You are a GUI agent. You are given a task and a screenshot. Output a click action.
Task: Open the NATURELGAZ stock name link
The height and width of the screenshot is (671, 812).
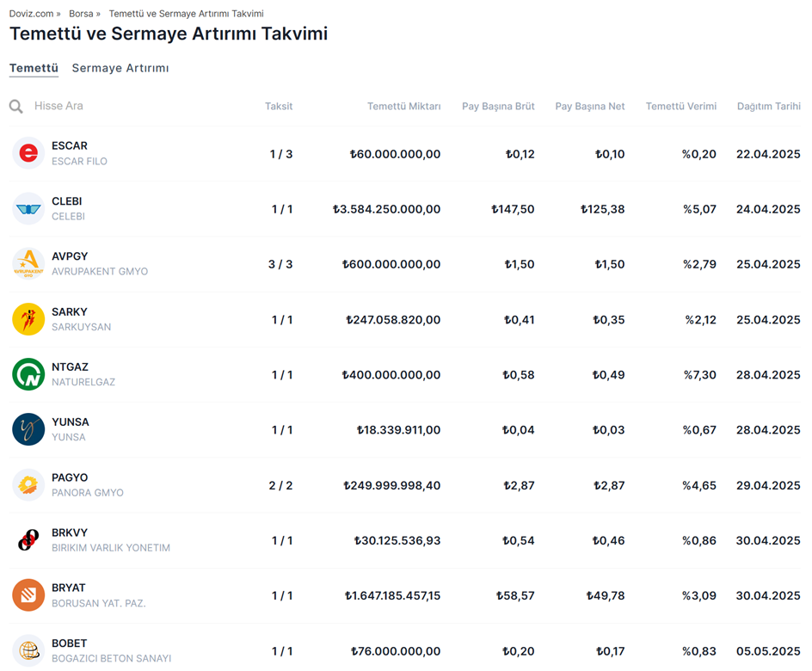click(x=83, y=382)
